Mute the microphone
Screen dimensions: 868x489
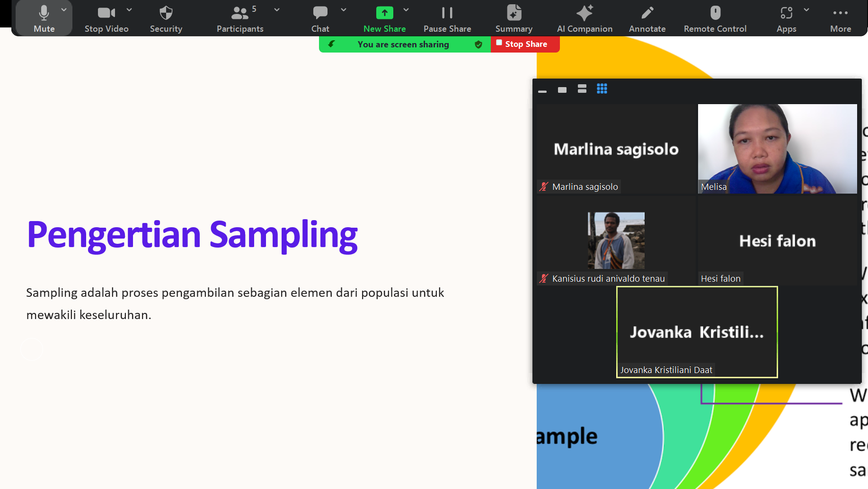[x=44, y=18]
